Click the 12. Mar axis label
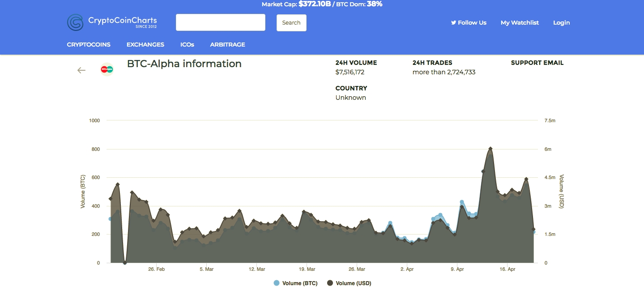 [257, 269]
